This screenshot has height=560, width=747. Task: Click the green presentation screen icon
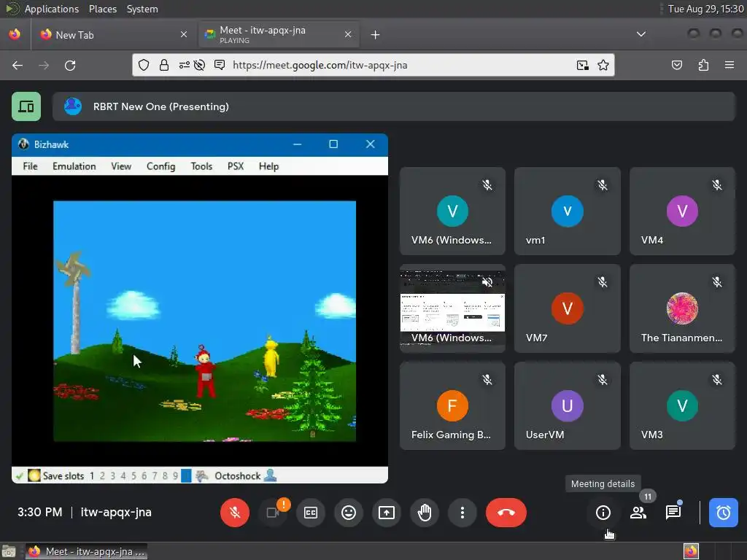point(26,106)
